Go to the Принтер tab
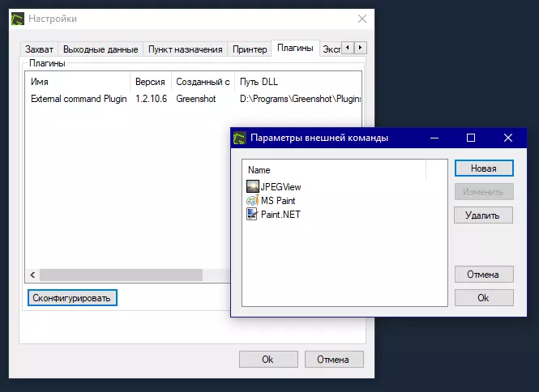 coord(250,49)
